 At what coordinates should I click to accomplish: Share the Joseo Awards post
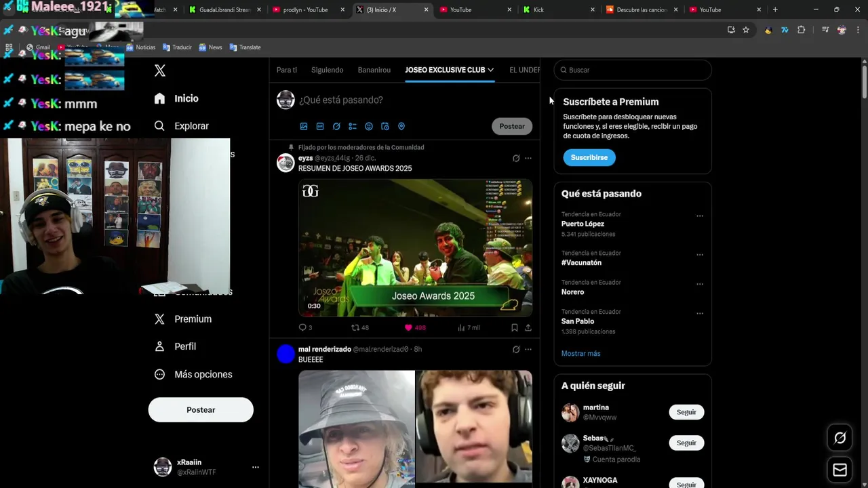tap(528, 327)
